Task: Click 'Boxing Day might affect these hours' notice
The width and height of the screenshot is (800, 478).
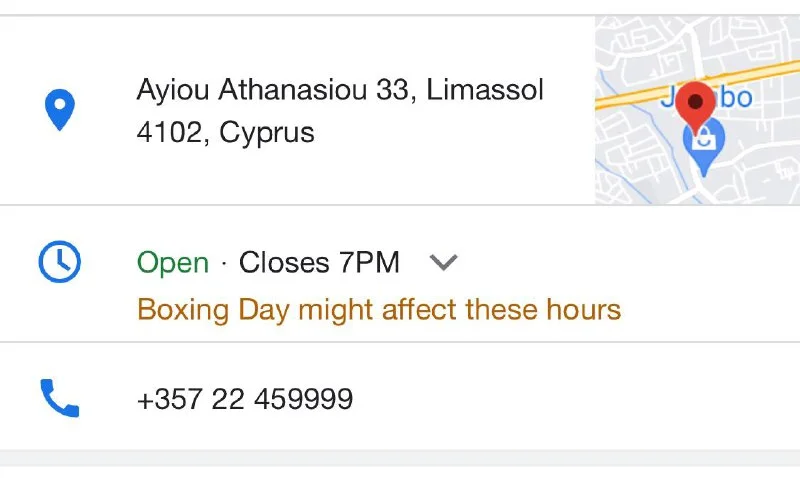Action: click(x=379, y=309)
